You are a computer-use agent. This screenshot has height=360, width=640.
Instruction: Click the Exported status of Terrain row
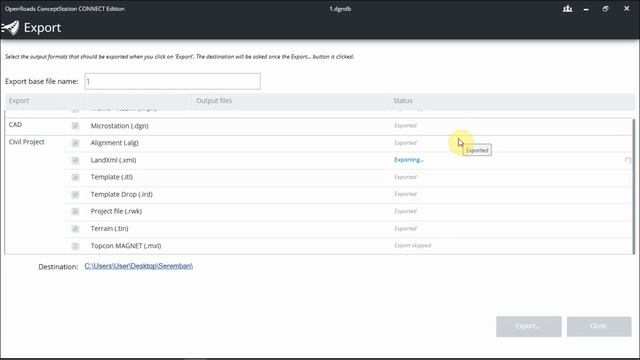[405, 228]
